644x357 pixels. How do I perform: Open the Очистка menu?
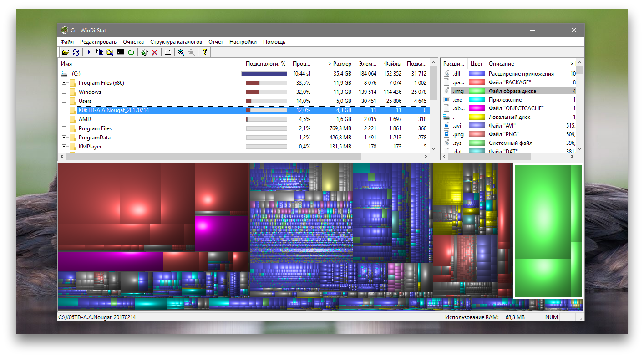[x=133, y=42]
